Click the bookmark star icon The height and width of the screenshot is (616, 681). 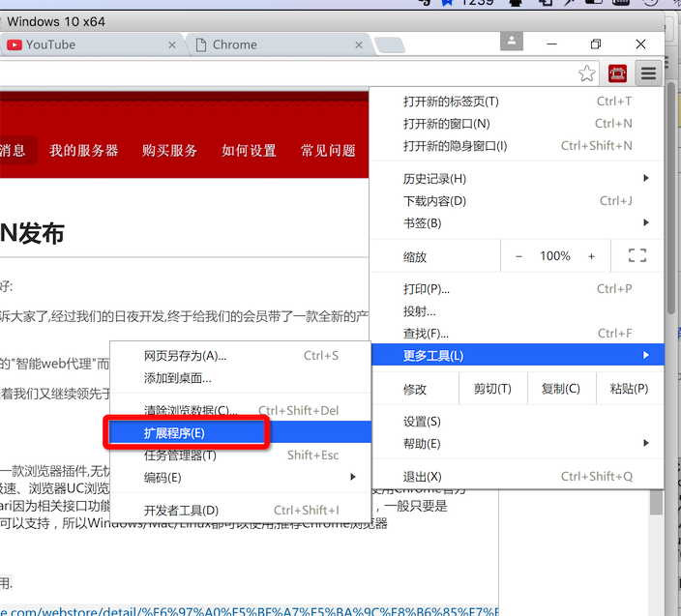point(586,73)
